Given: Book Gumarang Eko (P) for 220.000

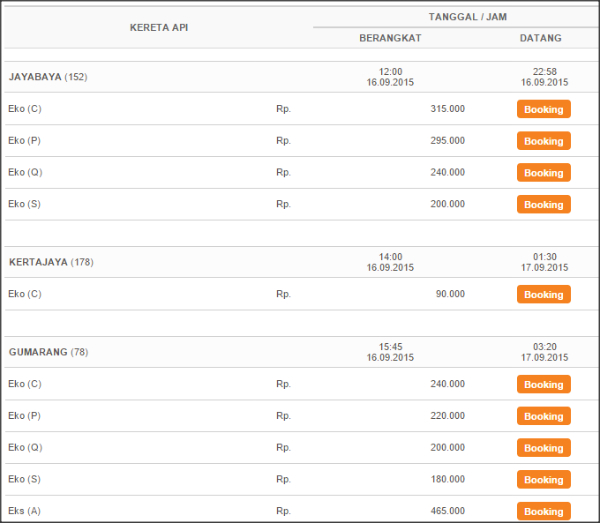Looking at the screenshot, I should point(543,416).
